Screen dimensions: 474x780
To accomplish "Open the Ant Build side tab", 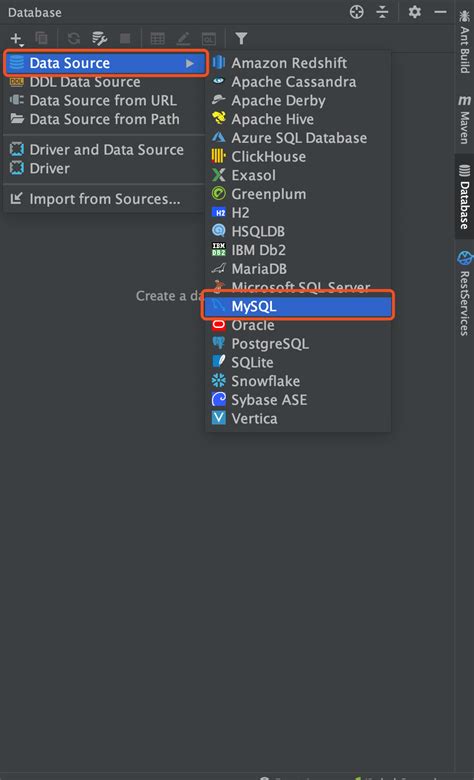I will (464, 42).
